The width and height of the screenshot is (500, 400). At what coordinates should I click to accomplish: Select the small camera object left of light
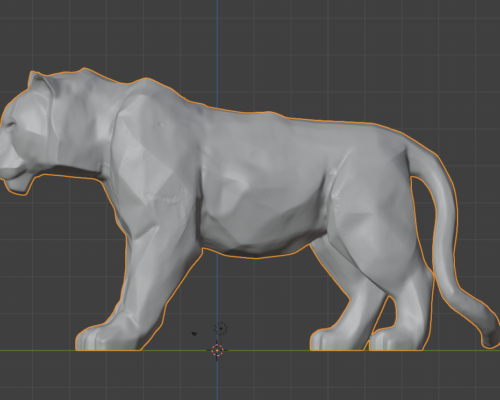[x=194, y=333]
